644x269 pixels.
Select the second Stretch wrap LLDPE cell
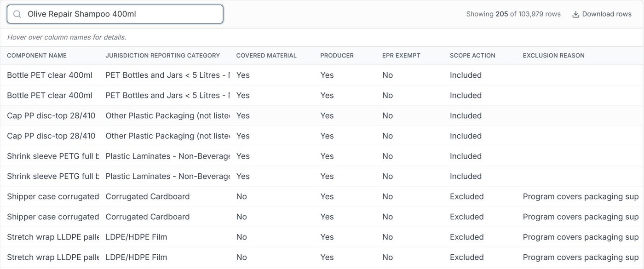[53, 258]
